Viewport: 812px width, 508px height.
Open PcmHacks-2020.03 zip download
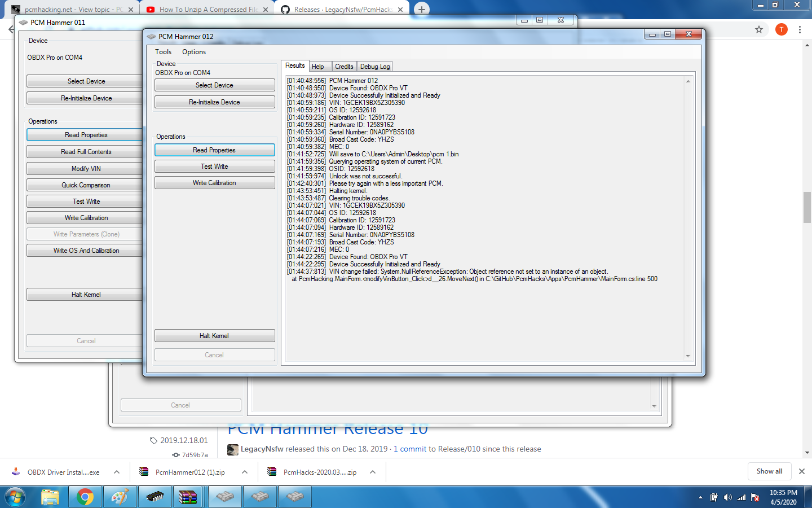point(313,472)
